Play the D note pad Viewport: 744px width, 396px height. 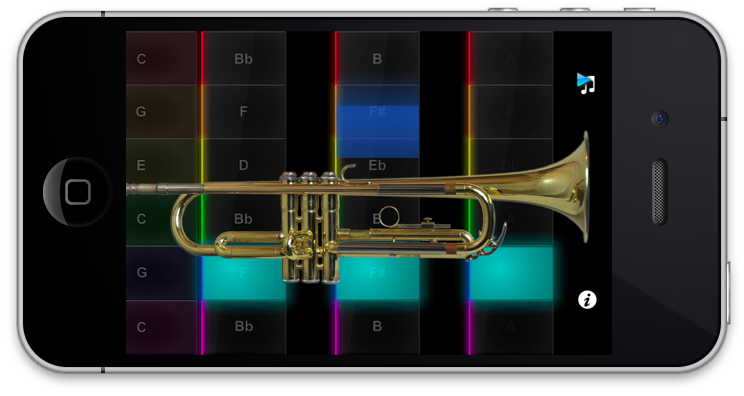244,165
